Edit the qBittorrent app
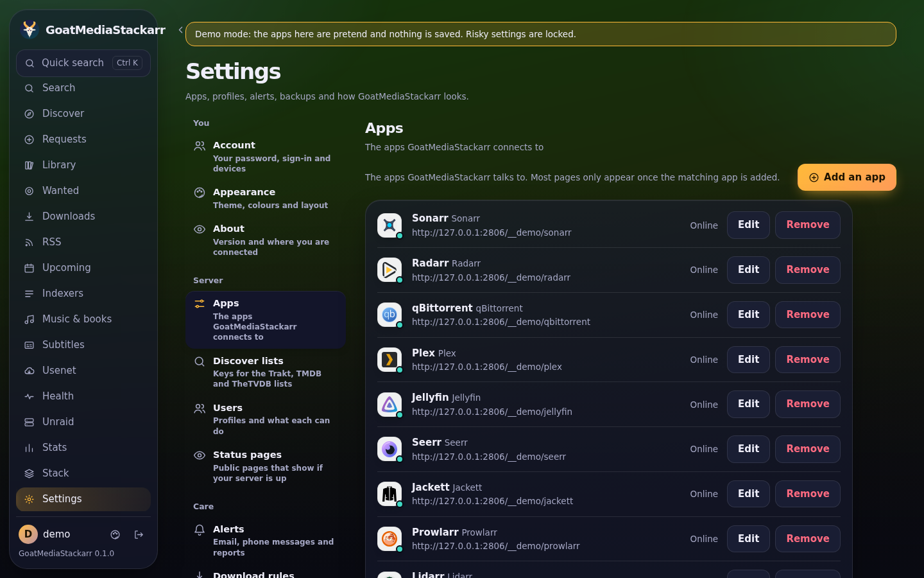This screenshot has width=924, height=578. coord(748,315)
